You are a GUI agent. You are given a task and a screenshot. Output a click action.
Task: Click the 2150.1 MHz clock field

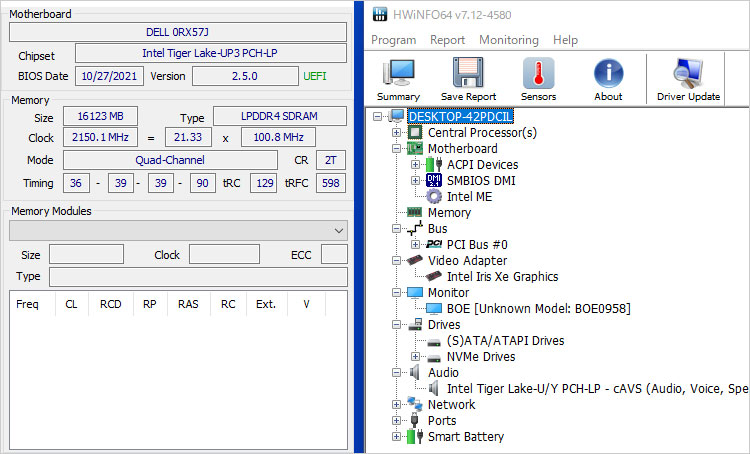pos(100,137)
